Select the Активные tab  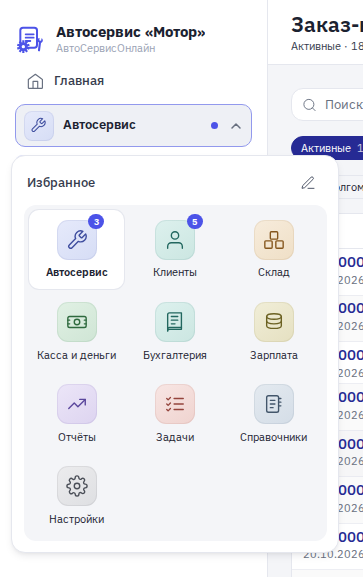pos(327,148)
